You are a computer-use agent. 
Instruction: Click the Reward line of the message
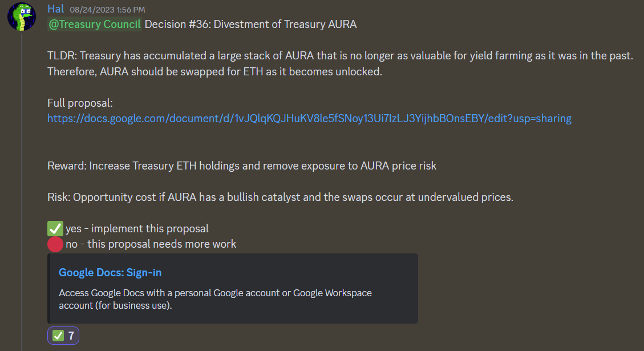coord(242,166)
